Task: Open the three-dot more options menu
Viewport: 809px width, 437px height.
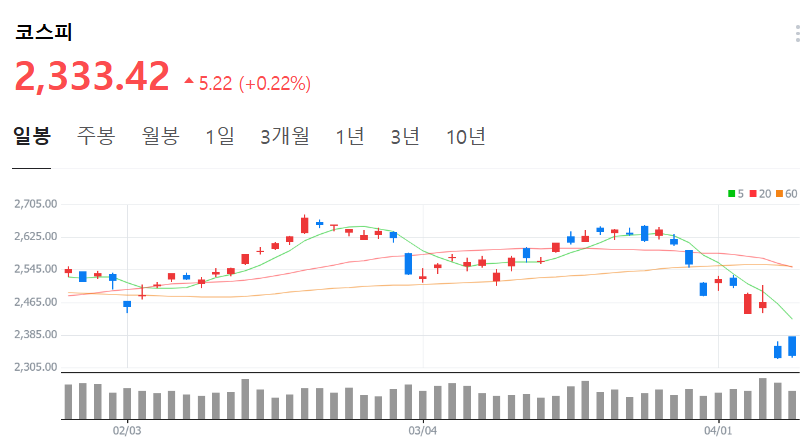Action: [798, 34]
